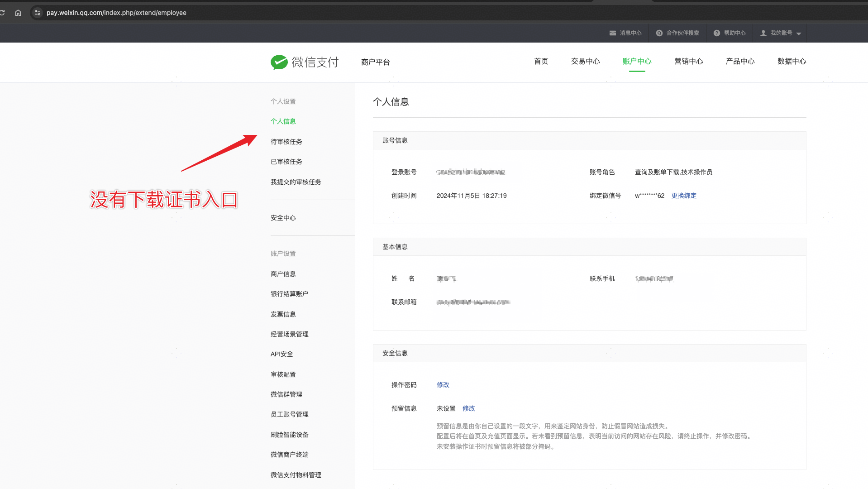Click the browser reload icon
Image resolution: width=868 pixels, height=489 pixels.
pyautogui.click(x=2, y=13)
